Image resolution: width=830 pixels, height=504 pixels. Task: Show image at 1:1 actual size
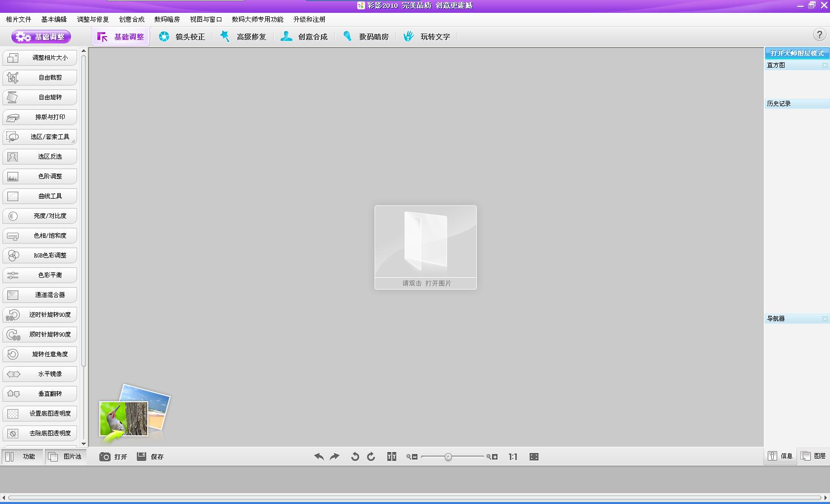pos(513,457)
